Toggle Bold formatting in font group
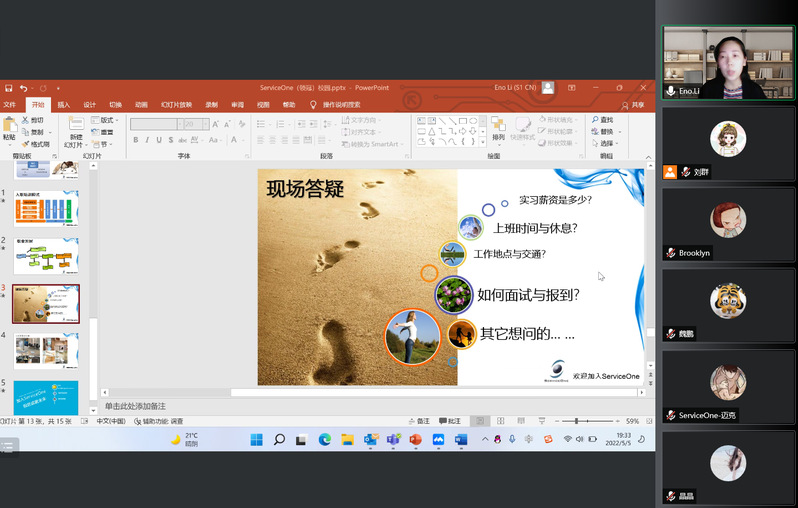This screenshot has height=508, width=798. pos(135,140)
